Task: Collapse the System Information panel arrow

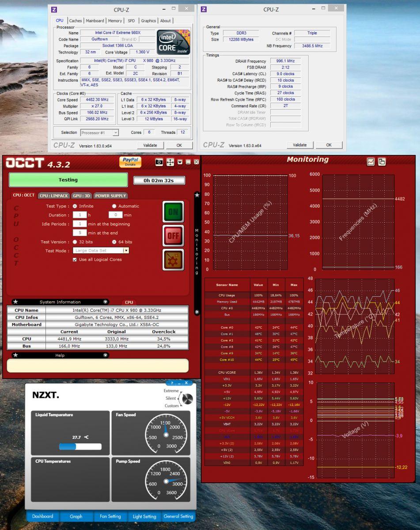Action: coord(105,302)
